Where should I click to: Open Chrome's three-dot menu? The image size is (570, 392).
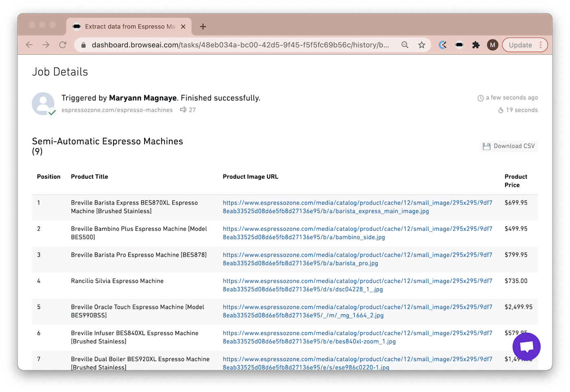pyautogui.click(x=541, y=45)
